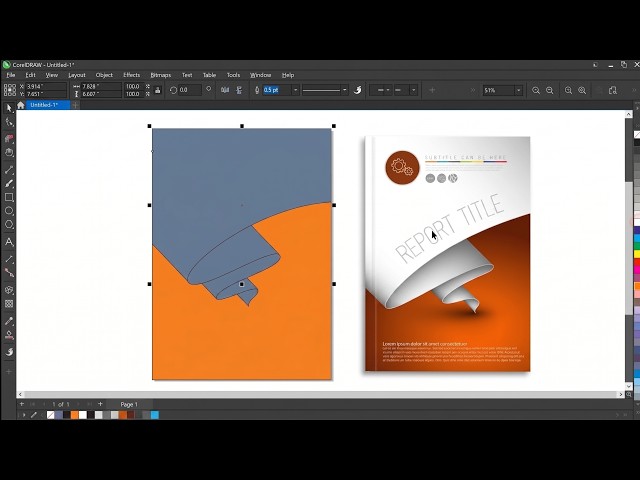Click the rotation angle field
This screenshot has width=640, height=480.
(x=190, y=90)
